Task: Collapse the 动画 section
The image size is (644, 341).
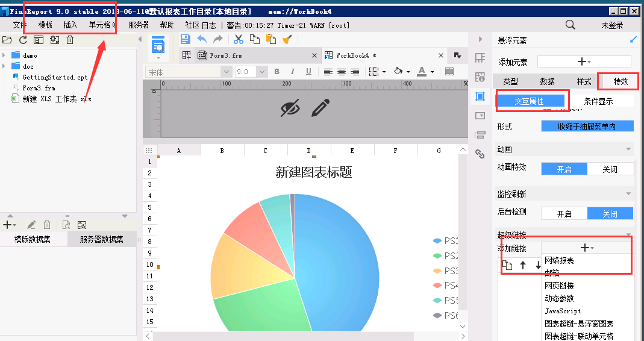Action: (x=628, y=149)
